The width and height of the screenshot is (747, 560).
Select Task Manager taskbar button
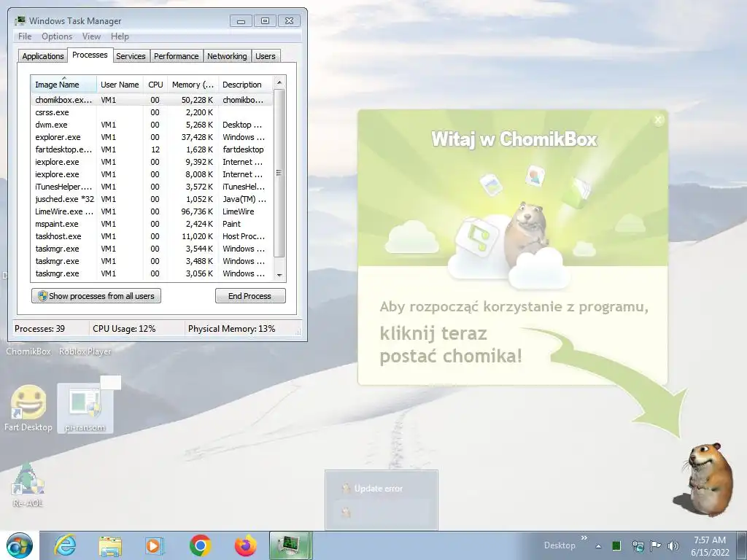click(290, 545)
